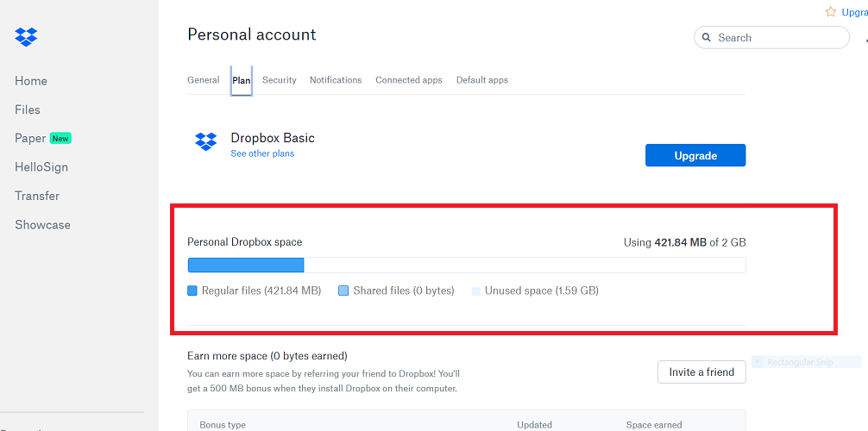Image resolution: width=868 pixels, height=431 pixels.
Task: Click the See other plans link
Action: (x=262, y=153)
